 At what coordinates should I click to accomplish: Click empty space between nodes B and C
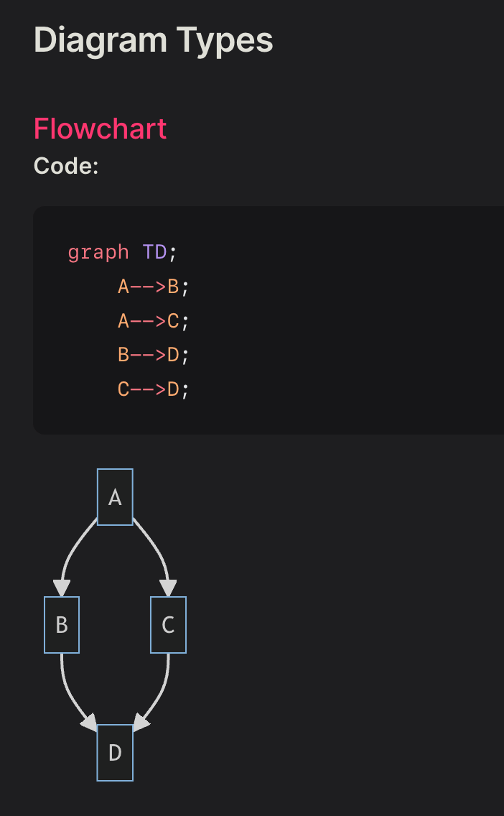pos(115,625)
